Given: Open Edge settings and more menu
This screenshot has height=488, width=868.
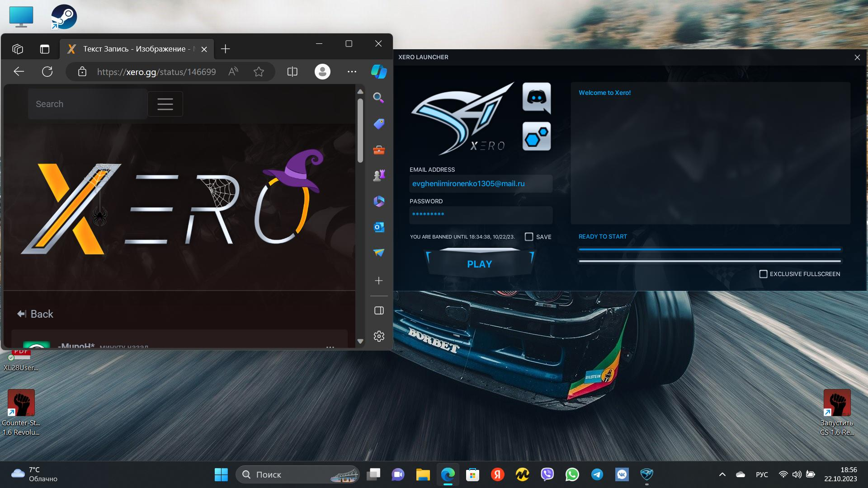Looking at the screenshot, I should [x=352, y=71].
